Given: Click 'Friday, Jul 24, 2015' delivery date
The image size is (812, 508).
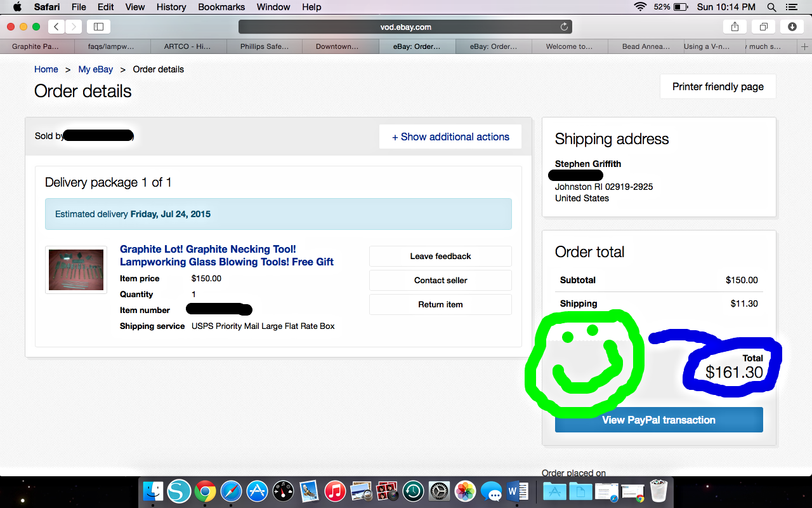Looking at the screenshot, I should [171, 214].
